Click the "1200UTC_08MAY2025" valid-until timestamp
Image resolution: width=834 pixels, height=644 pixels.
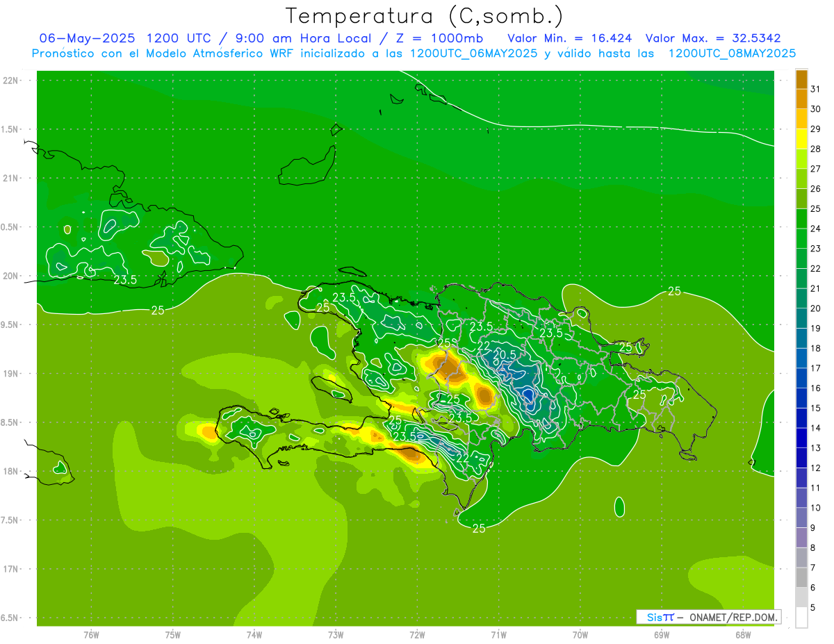[732, 53]
